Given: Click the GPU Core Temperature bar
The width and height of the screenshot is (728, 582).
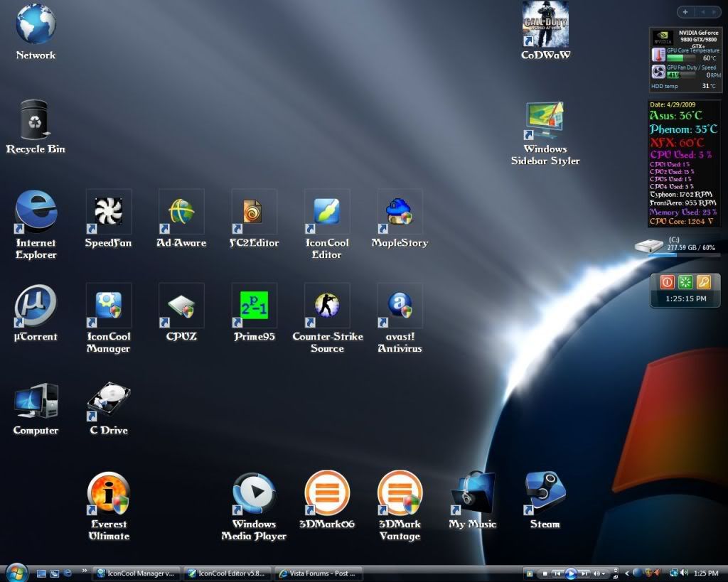Looking at the screenshot, I should (681, 58).
